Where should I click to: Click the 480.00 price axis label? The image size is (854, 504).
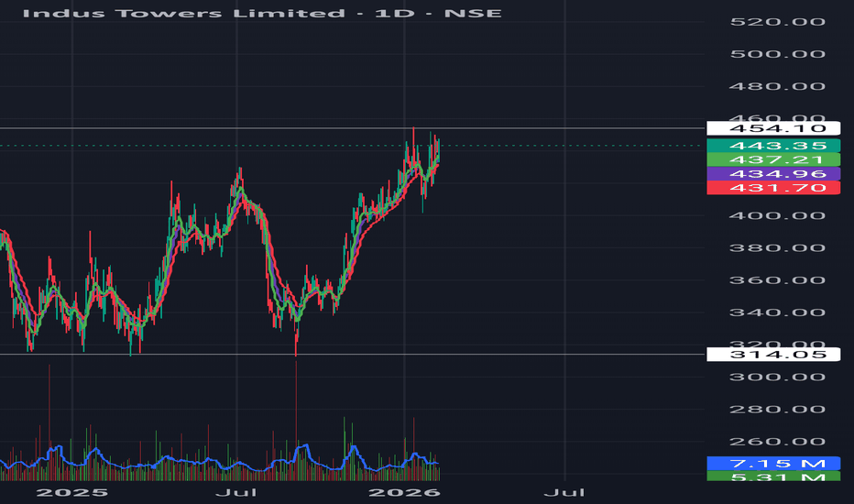click(x=777, y=86)
